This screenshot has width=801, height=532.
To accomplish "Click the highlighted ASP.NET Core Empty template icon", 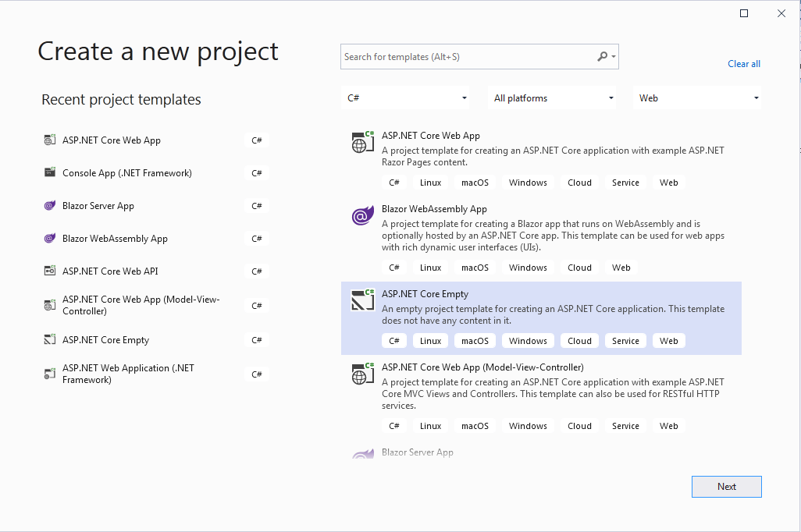I will point(363,300).
